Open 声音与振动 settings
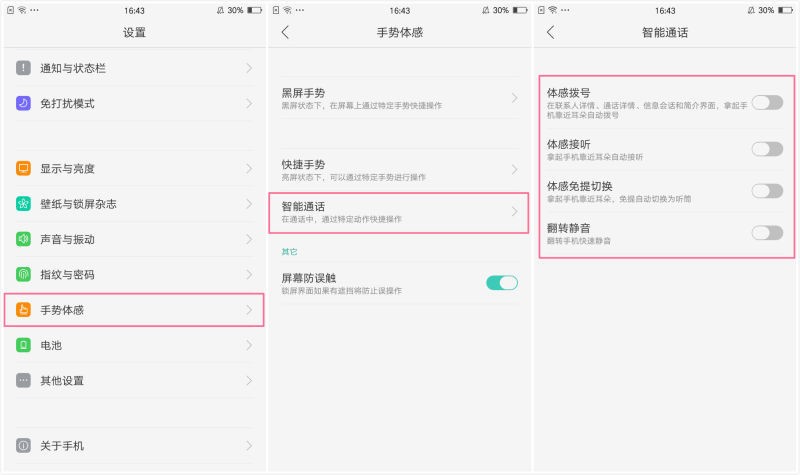800x475 pixels. pos(134,239)
